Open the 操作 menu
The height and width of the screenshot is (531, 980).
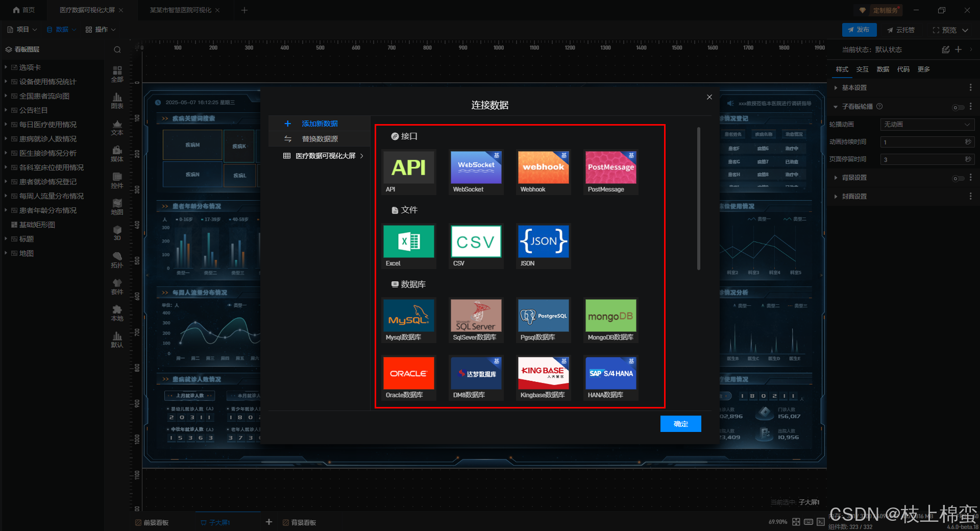pyautogui.click(x=101, y=30)
